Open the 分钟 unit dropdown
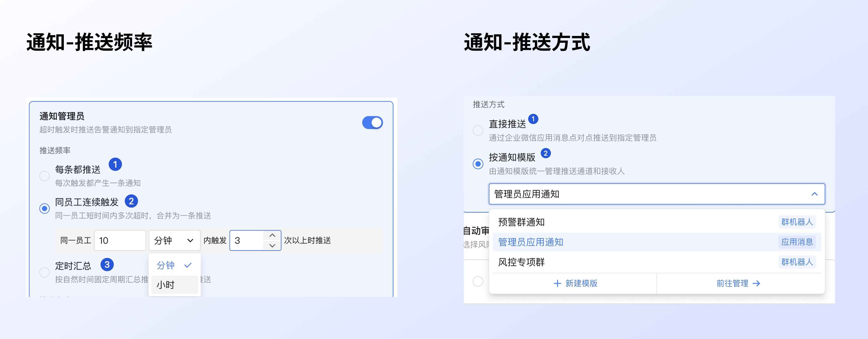 coord(175,240)
